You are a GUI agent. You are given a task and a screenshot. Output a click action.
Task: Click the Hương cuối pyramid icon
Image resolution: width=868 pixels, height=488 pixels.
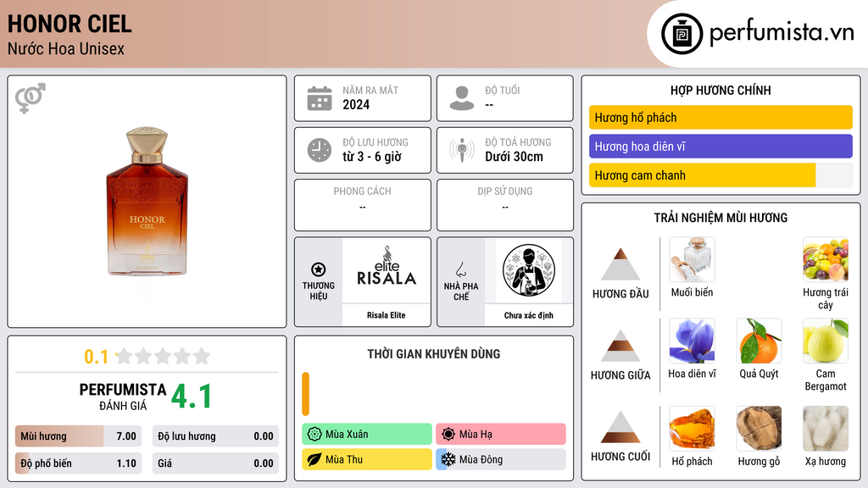coord(620,427)
